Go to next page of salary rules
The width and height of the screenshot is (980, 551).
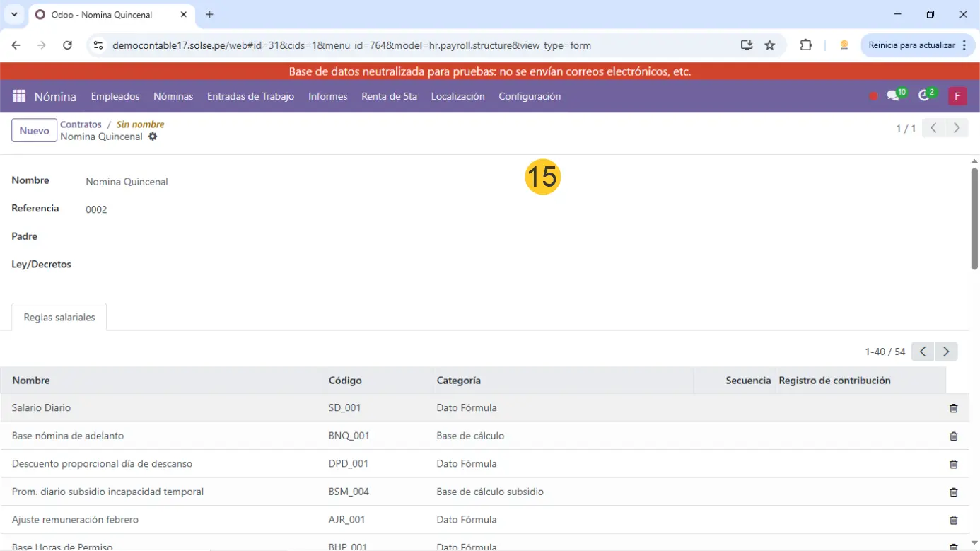[x=945, y=352]
